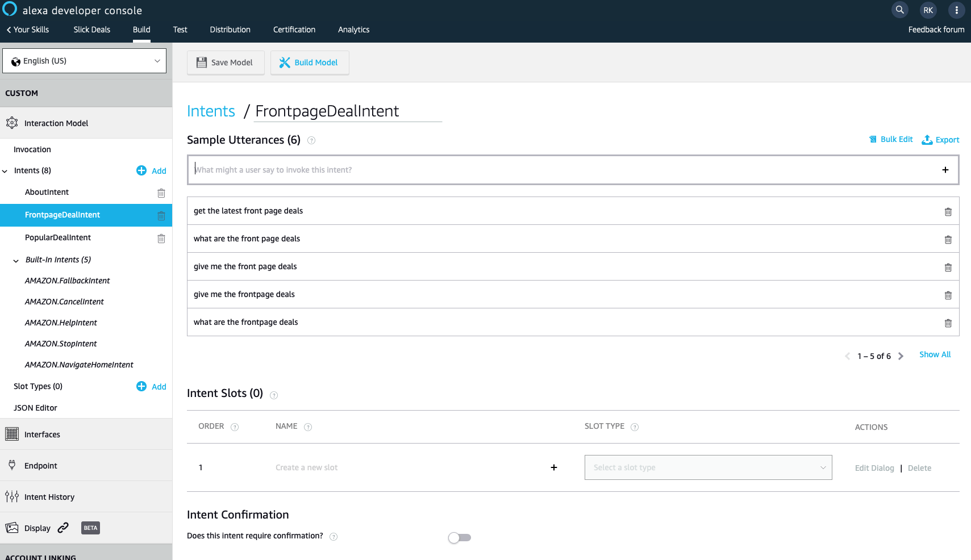The width and height of the screenshot is (971, 560).
Task: Open the search magnifier icon
Action: (900, 10)
